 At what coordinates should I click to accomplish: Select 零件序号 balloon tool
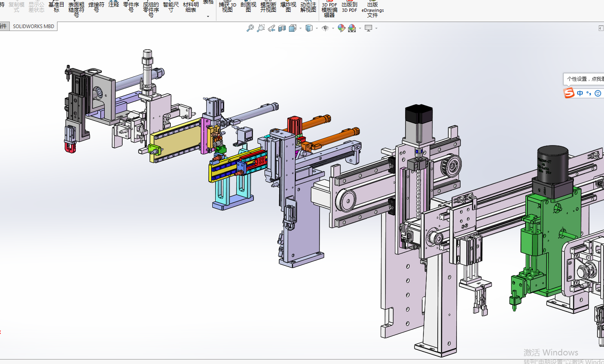coord(131,7)
